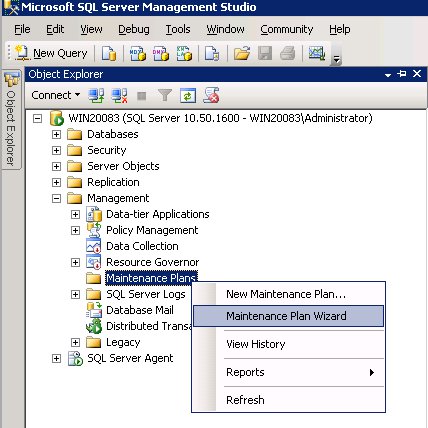Screen dimensions: 428x428
Task: Expand the Legacy folder
Action: click(x=75, y=342)
